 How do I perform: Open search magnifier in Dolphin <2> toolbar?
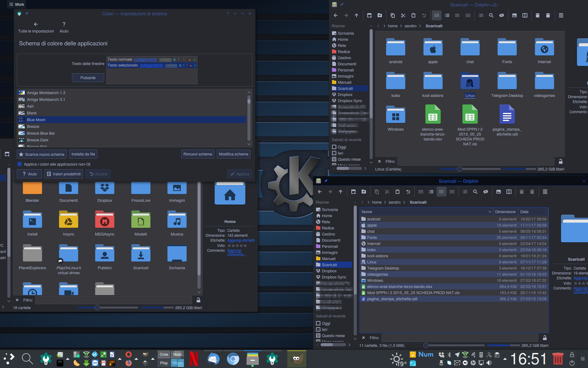[x=491, y=15]
